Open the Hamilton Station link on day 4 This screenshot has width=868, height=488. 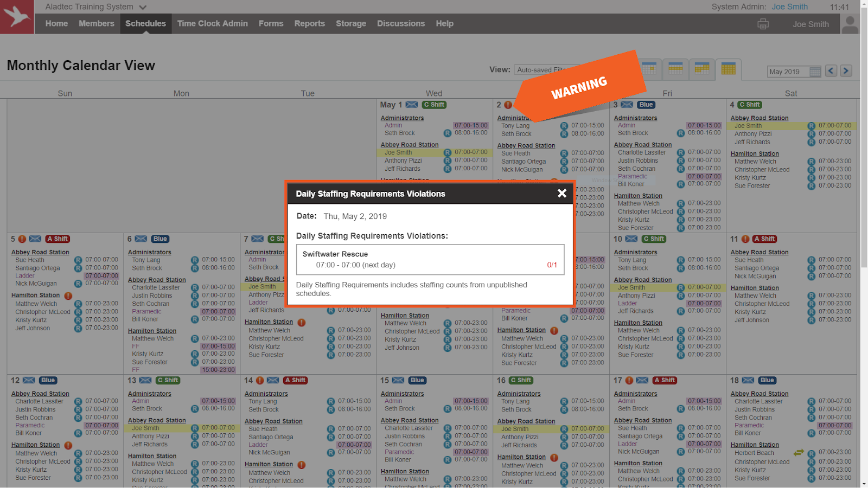[x=755, y=154]
